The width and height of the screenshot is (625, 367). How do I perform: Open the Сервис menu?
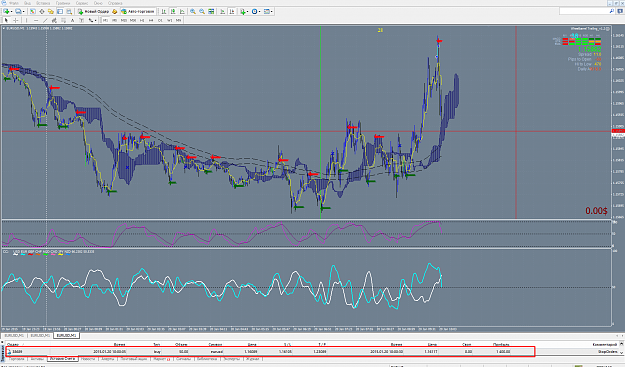click(82, 3)
